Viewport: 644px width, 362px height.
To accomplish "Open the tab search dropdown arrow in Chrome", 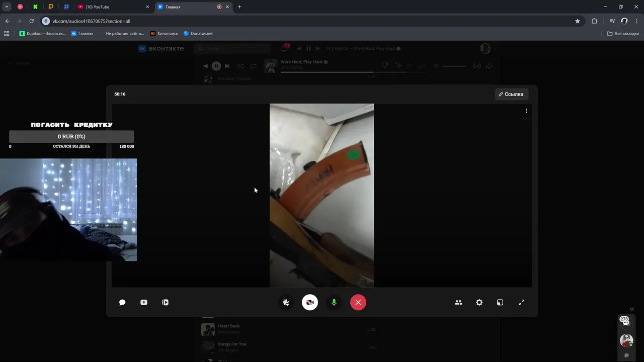I will [7, 7].
